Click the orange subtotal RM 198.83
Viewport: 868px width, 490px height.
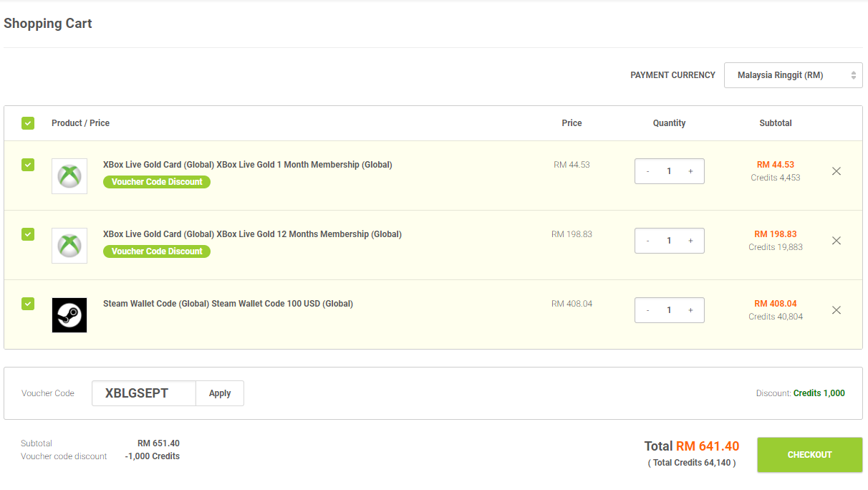pos(776,234)
